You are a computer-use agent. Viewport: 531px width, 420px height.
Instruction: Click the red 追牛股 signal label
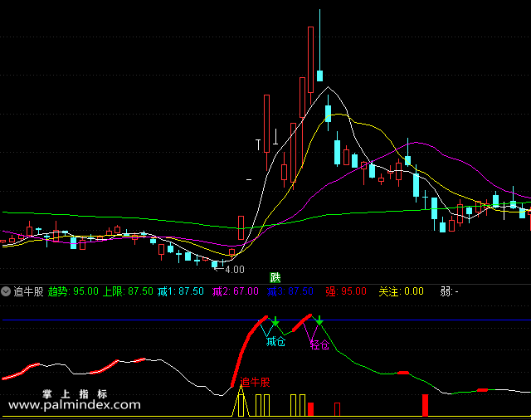[x=255, y=382]
